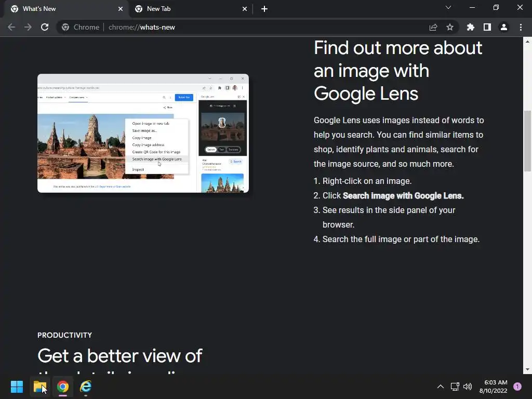This screenshot has height=399, width=532.
Task: Minimize the Chrome window
Action: click(x=472, y=7)
